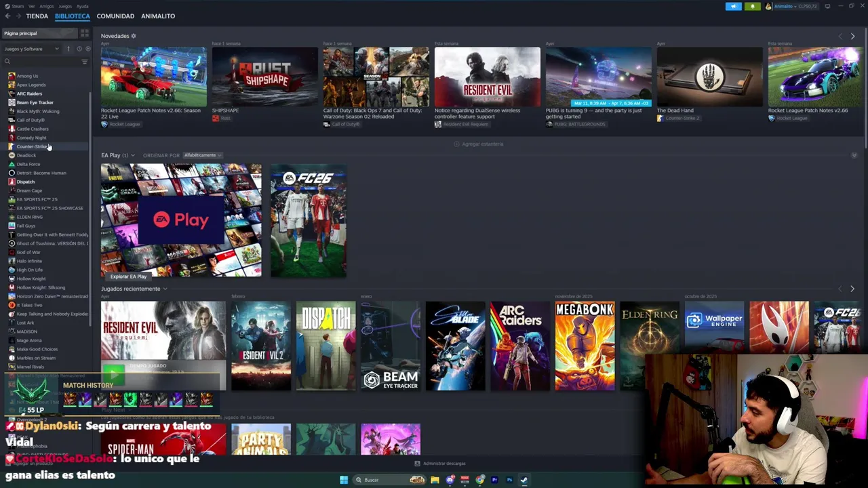The height and width of the screenshot is (488, 868).
Task: Click the library search field
Action: tap(41, 62)
